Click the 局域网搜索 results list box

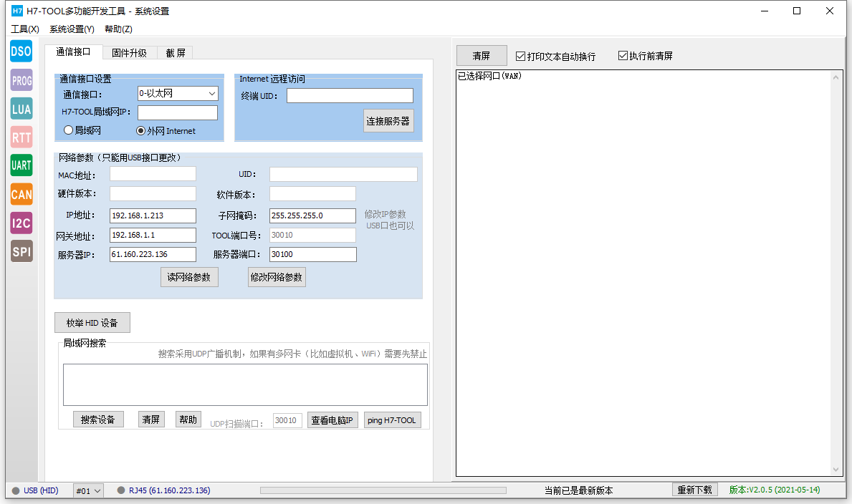(x=245, y=384)
